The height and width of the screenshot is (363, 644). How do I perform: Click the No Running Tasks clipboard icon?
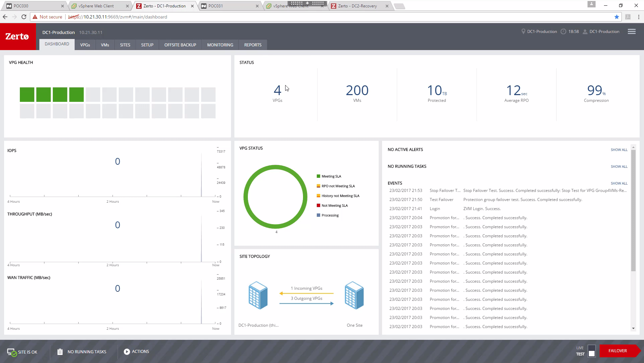(x=60, y=352)
